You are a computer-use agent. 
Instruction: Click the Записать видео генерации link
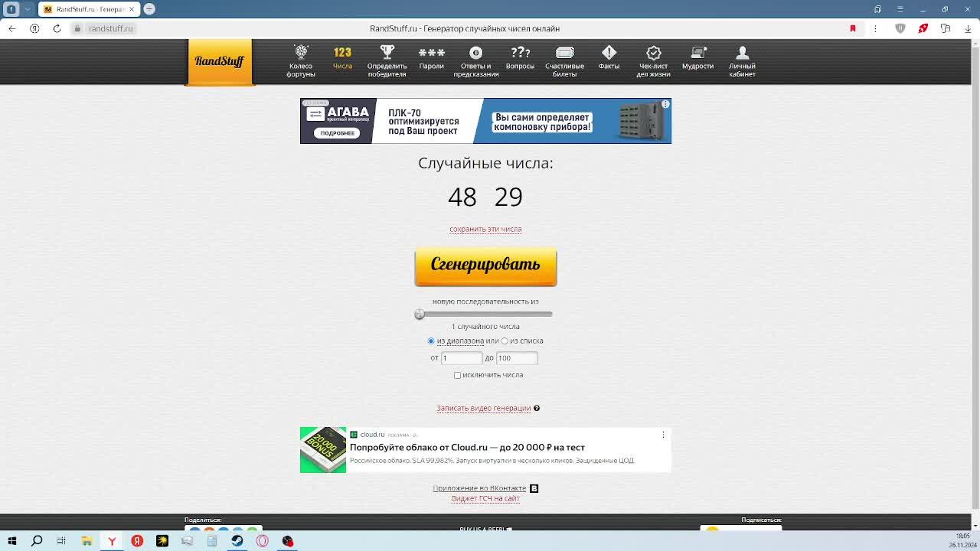click(x=483, y=408)
